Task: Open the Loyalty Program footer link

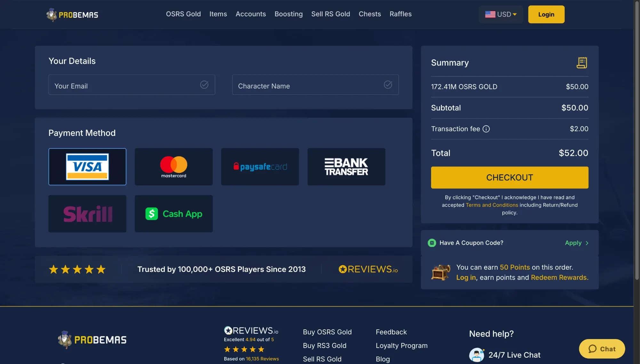Action: [x=402, y=346]
